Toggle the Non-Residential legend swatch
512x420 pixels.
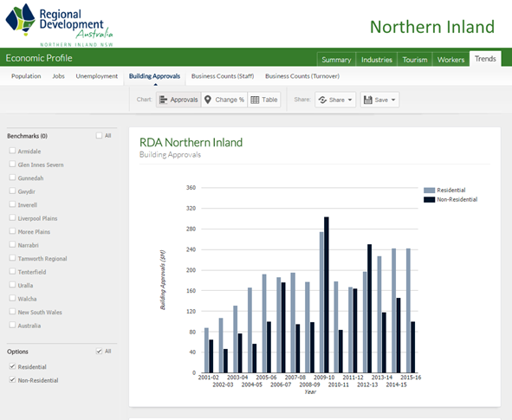pos(429,200)
